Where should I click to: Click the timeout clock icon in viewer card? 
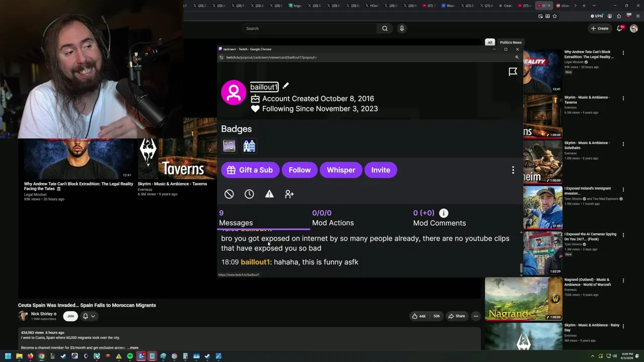[249, 194]
